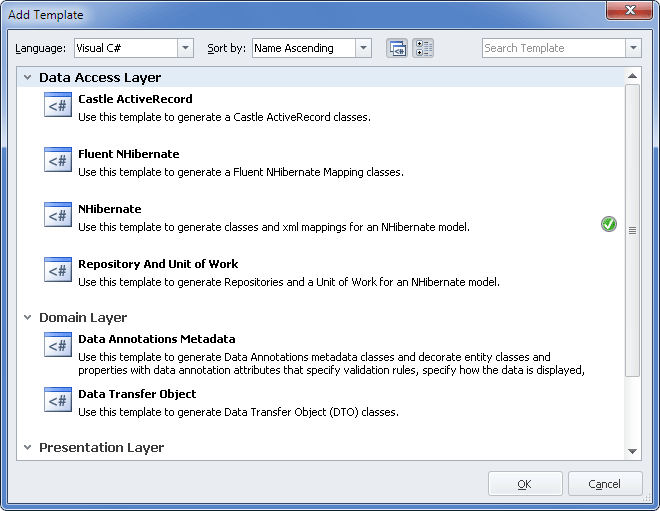Select the Castle ActiveRecord title
The height and width of the screenshot is (511, 660).
(135, 99)
